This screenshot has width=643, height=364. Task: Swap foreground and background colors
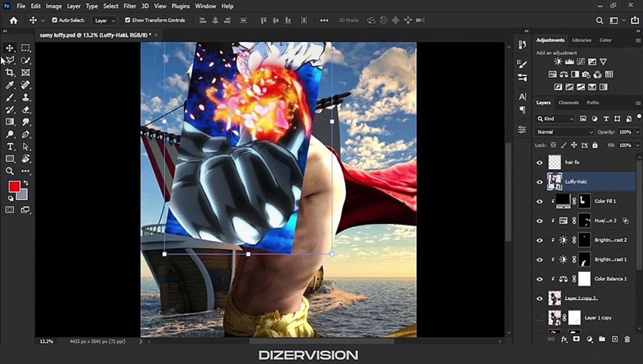[26, 183]
